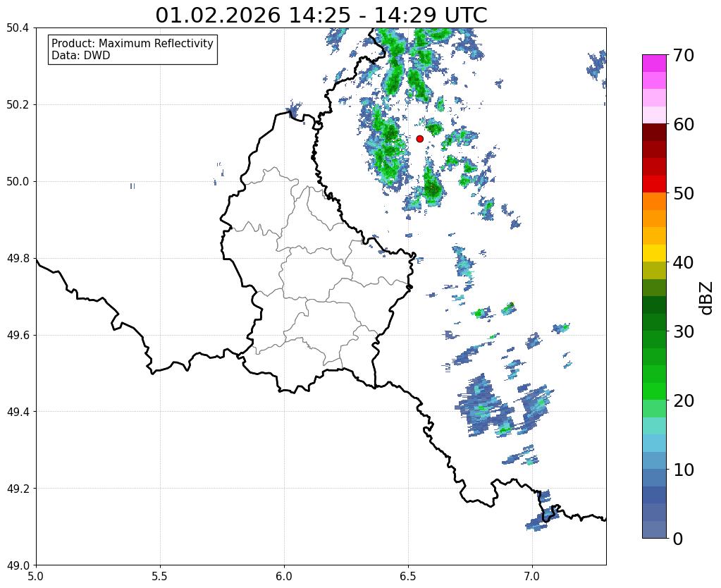The width and height of the screenshot is (721, 588).
Task: Click latitude axis label 49.2
Action: (18, 489)
